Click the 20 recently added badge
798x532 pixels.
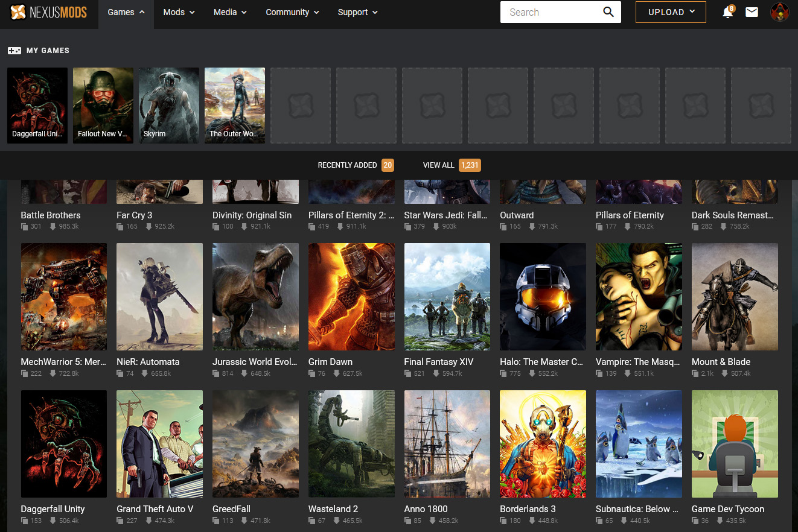click(x=388, y=165)
